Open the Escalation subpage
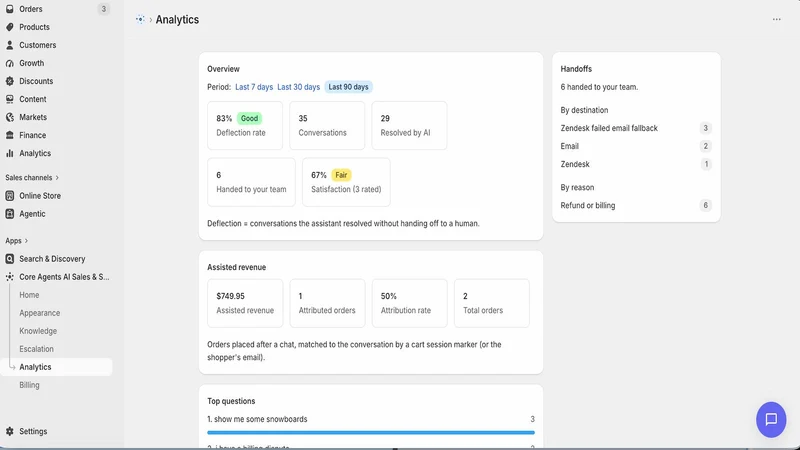The image size is (800, 450). click(36, 349)
